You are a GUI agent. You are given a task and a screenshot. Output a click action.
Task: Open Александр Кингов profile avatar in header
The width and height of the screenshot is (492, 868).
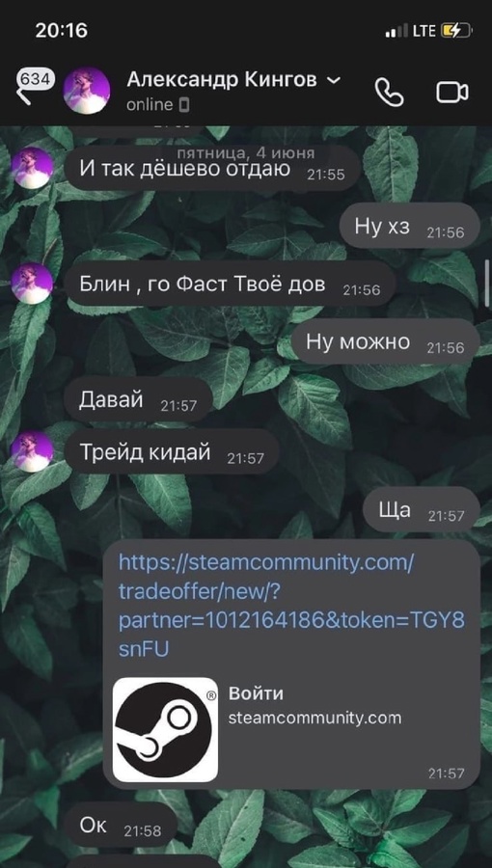click(86, 91)
